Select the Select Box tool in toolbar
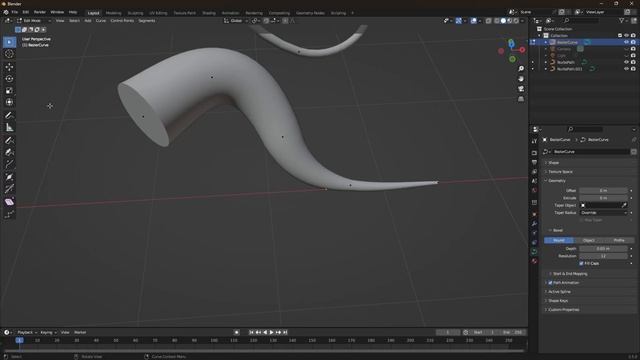The image size is (640, 360). (x=9, y=42)
